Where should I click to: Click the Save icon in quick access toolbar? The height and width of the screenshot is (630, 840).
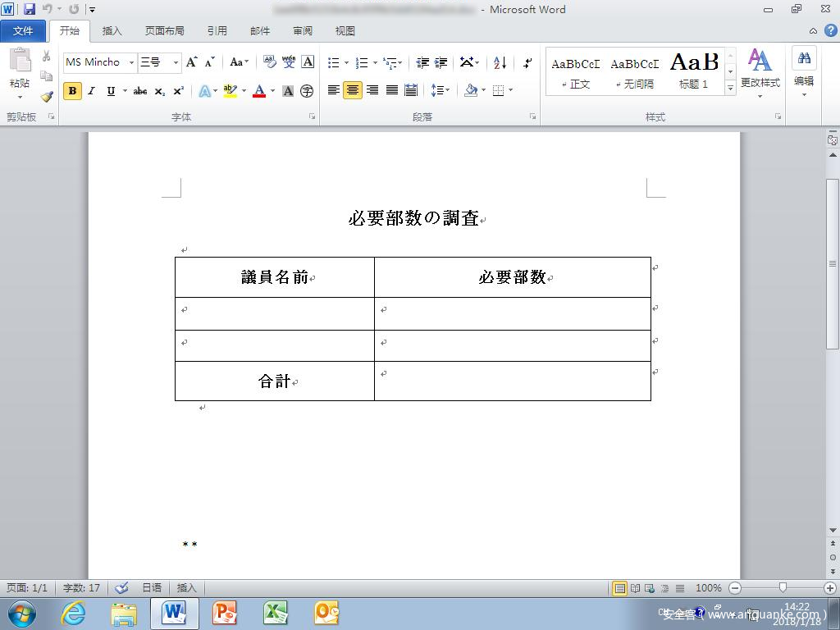coord(30,9)
